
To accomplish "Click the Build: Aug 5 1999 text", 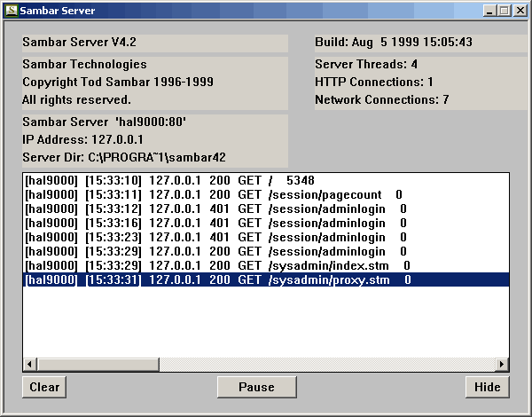I will coord(394,42).
